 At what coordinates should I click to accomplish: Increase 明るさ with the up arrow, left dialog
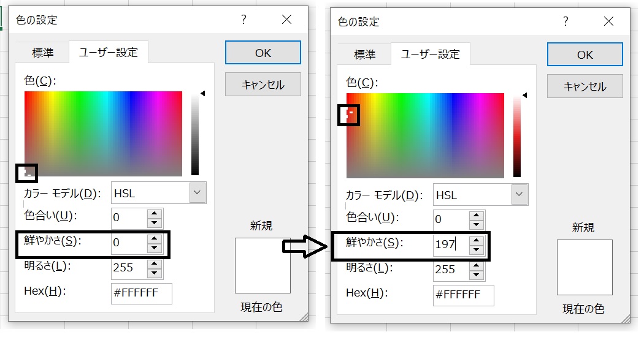tap(155, 263)
